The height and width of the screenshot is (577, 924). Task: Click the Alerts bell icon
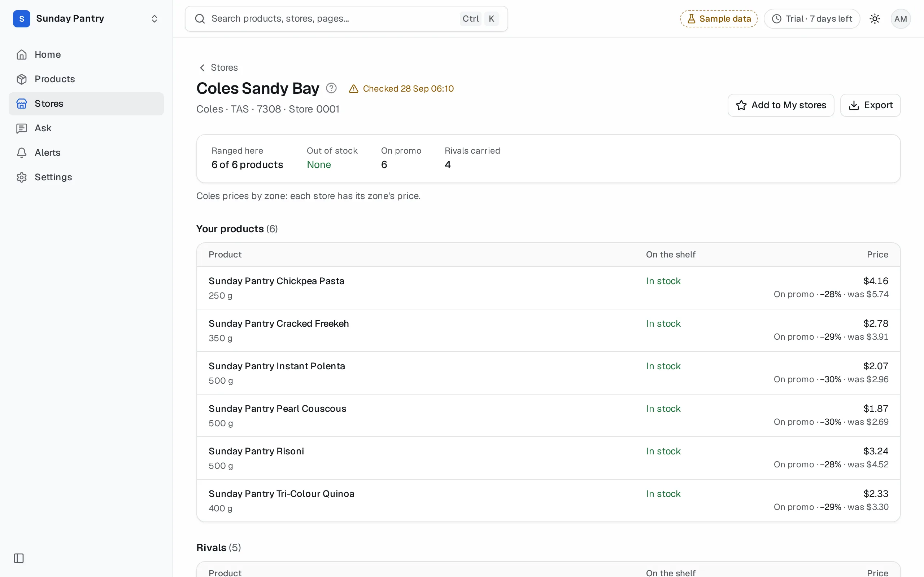point(22,153)
